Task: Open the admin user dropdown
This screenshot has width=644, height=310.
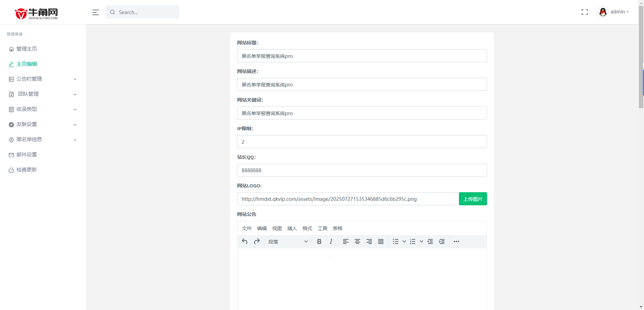Action: click(620, 12)
